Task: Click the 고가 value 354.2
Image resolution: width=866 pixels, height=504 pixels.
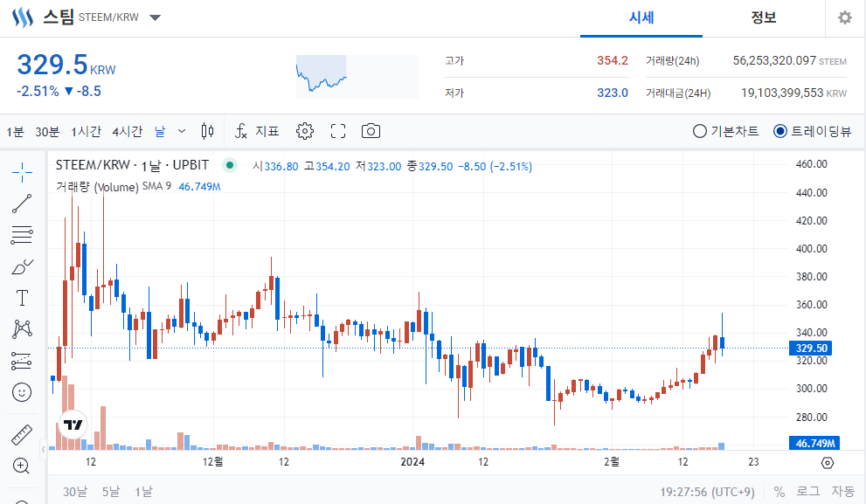Action: [x=612, y=61]
